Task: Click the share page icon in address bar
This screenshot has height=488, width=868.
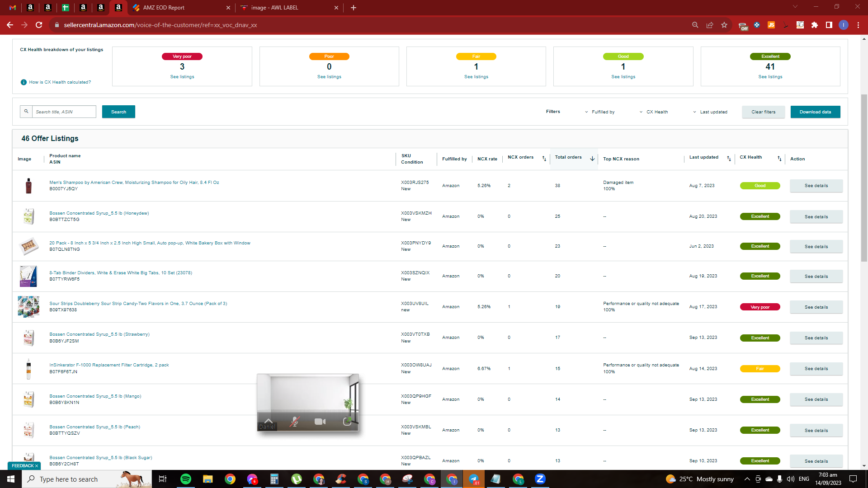Action: (x=710, y=25)
